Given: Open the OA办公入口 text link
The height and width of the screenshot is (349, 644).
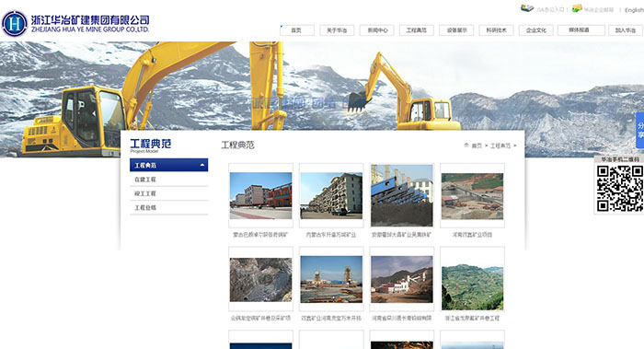Looking at the screenshot, I should click(x=550, y=10).
